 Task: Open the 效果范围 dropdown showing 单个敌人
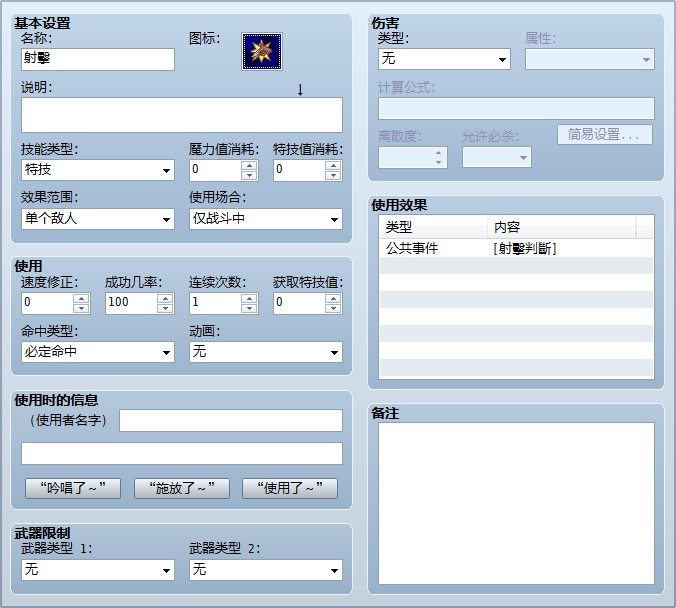tap(98, 219)
